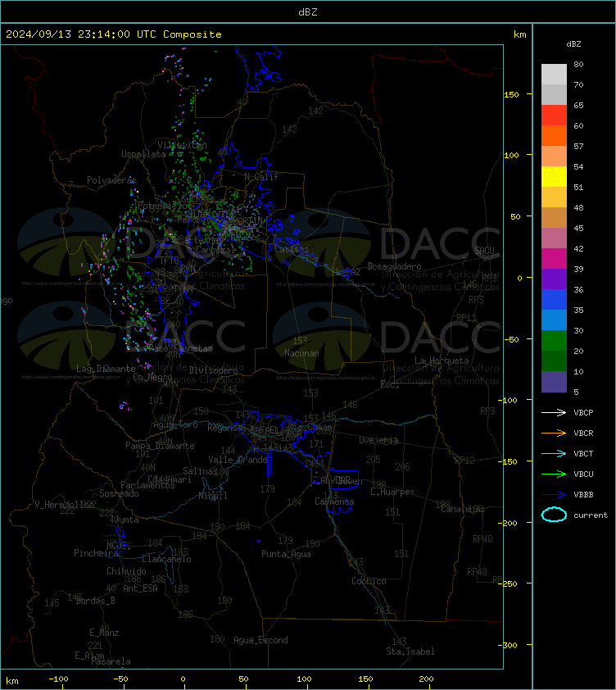Screen dimensions: 616x690
Task: Click the 'Divisadero' map label
Action: coord(214,370)
